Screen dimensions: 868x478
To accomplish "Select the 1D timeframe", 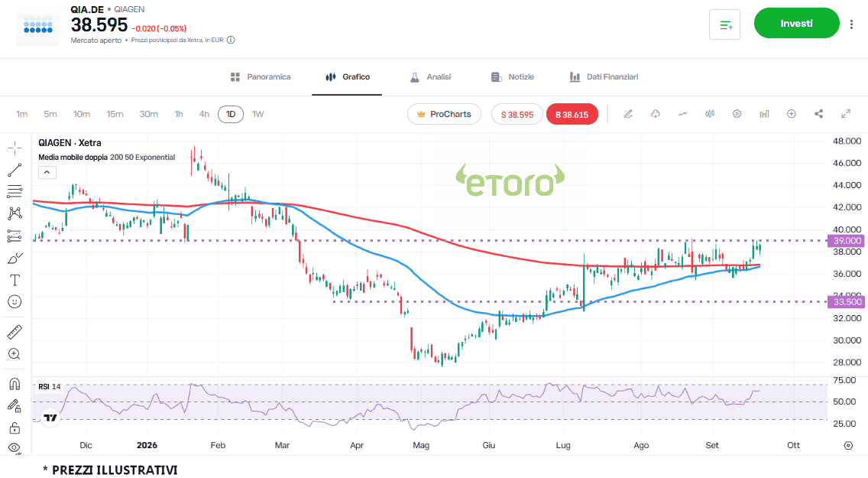I will point(231,114).
